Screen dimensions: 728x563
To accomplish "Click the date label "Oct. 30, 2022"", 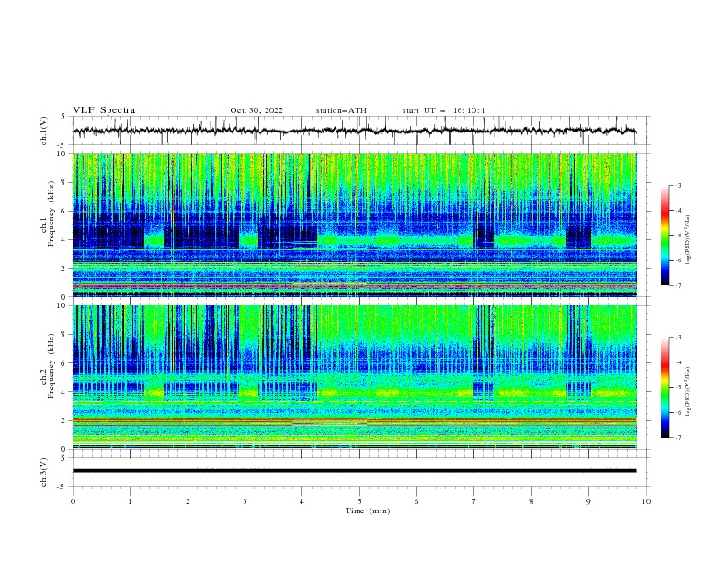I will [x=256, y=110].
